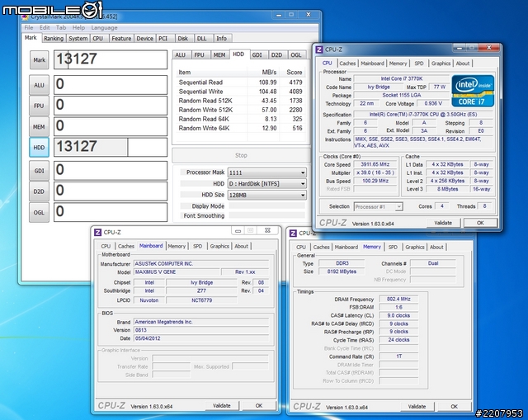Click the Intel Core i7 logo badge
Image resolution: width=528 pixels, height=420 pixels.
[473, 91]
